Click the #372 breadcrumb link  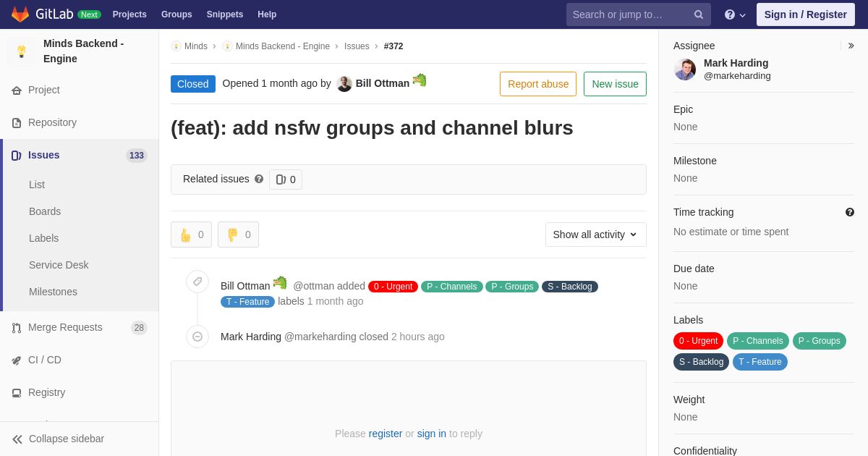click(x=393, y=46)
